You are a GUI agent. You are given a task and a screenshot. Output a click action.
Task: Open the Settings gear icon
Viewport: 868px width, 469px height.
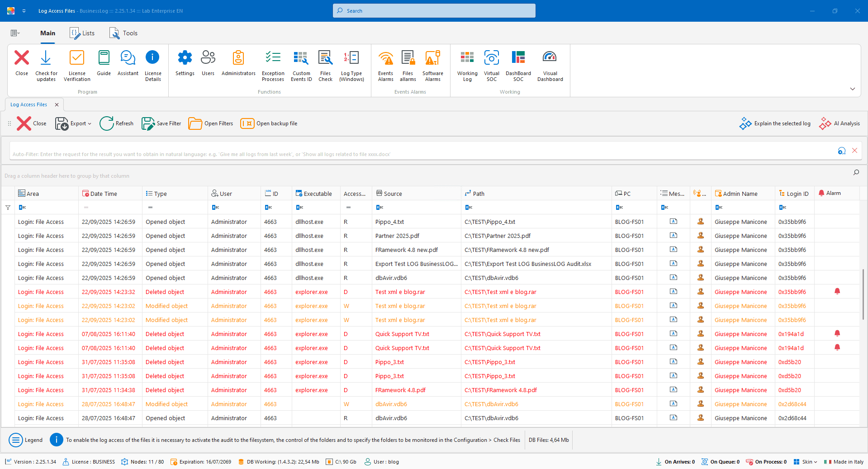point(185,58)
